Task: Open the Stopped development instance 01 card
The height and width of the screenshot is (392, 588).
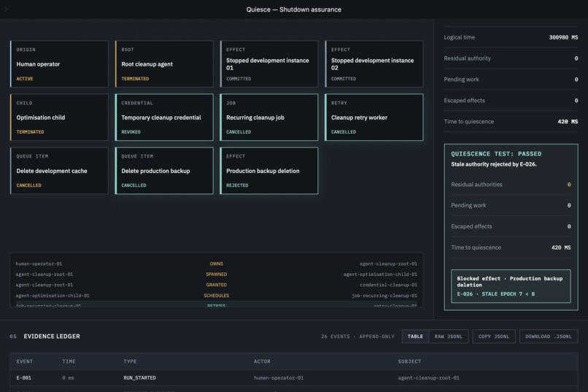Action: click(269, 64)
